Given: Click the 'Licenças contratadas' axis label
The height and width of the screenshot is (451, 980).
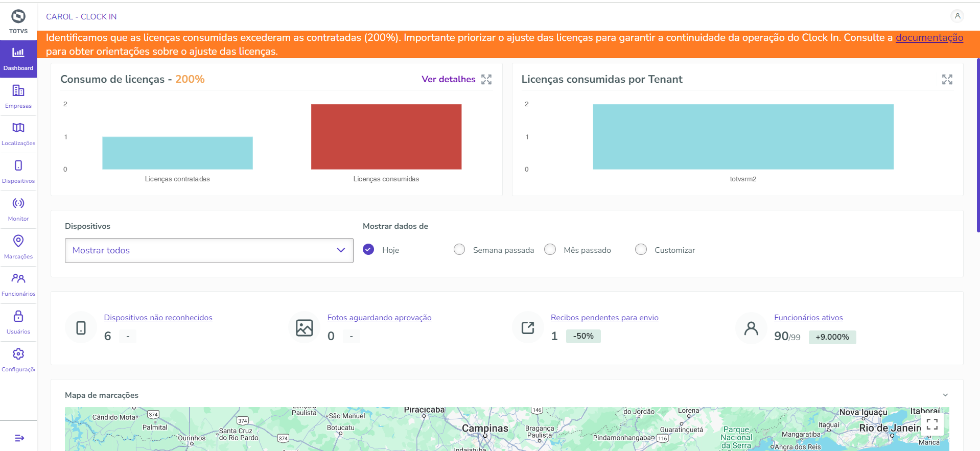Looking at the screenshot, I should click(177, 179).
